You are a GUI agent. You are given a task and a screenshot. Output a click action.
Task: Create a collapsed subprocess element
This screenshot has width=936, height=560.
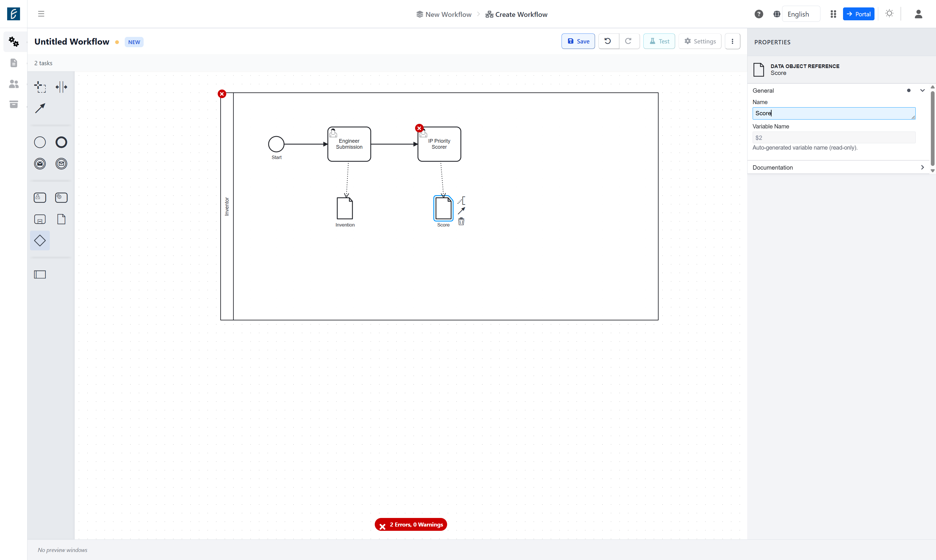coord(40,219)
